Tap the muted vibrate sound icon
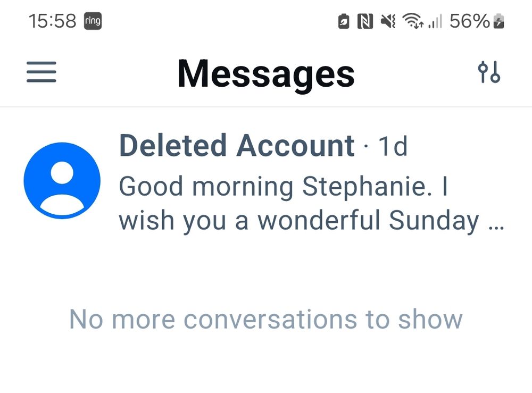The width and height of the screenshot is (532, 393). (388, 21)
